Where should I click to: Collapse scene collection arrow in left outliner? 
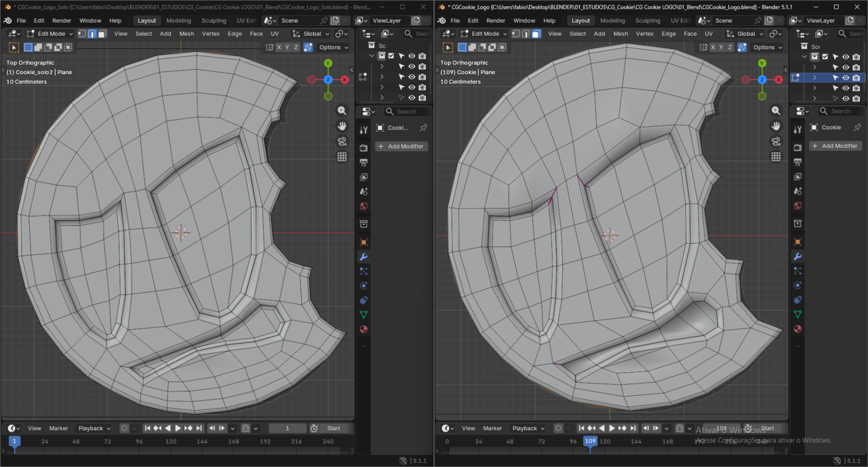click(372, 56)
